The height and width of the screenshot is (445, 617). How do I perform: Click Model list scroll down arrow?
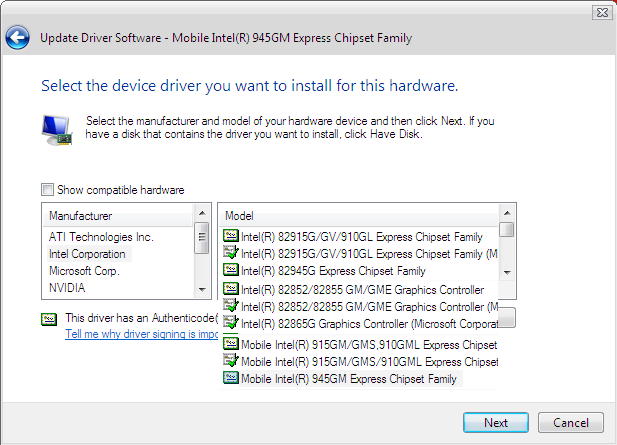507,273
